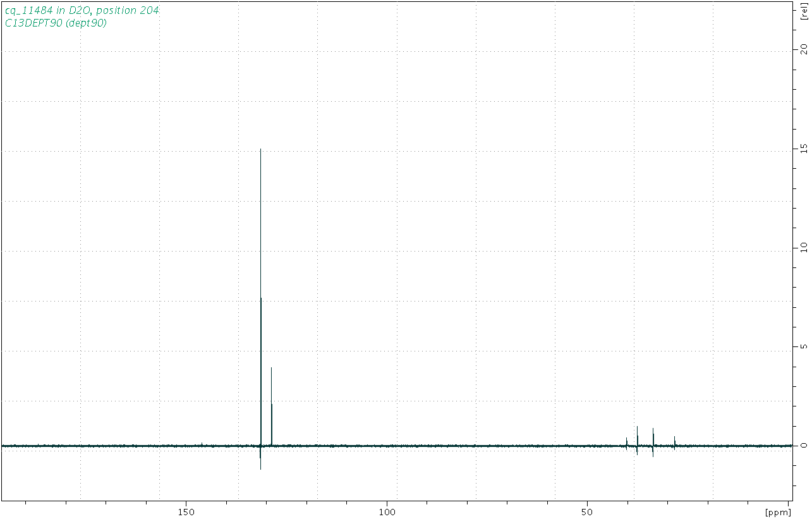Click the small peak near 40 ppm
The width and height of the screenshot is (812, 519).
coord(626,443)
